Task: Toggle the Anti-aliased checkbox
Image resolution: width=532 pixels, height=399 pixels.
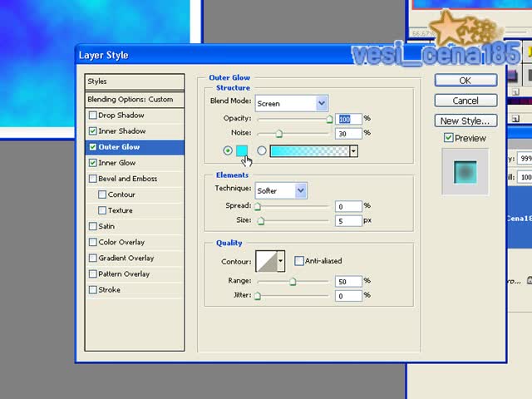Action: click(x=299, y=261)
